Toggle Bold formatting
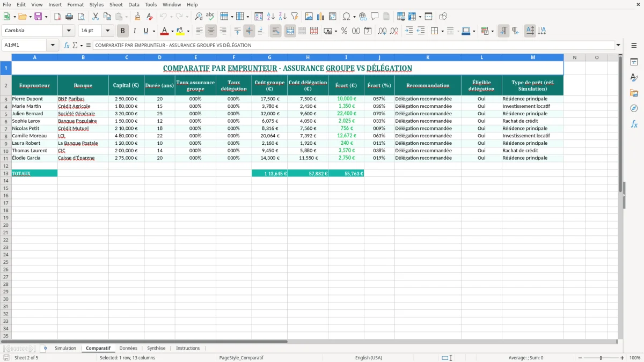Screen dimensions: 644x362 pyautogui.click(x=123, y=31)
